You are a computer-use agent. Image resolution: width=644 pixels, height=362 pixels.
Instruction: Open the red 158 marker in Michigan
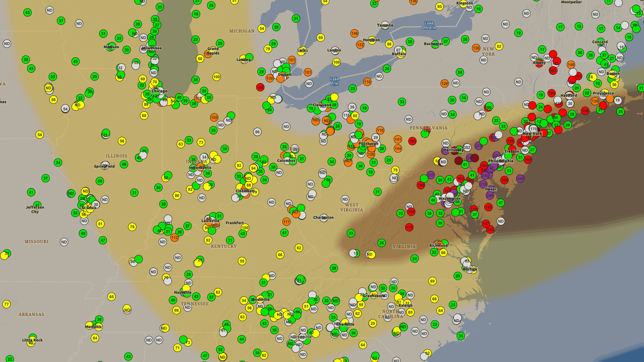tap(260, 87)
